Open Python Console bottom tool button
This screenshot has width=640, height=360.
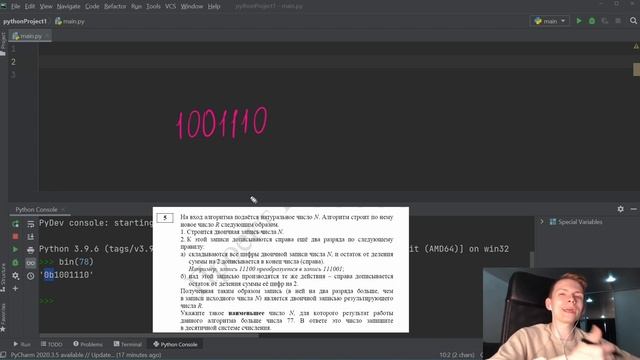(x=175, y=344)
